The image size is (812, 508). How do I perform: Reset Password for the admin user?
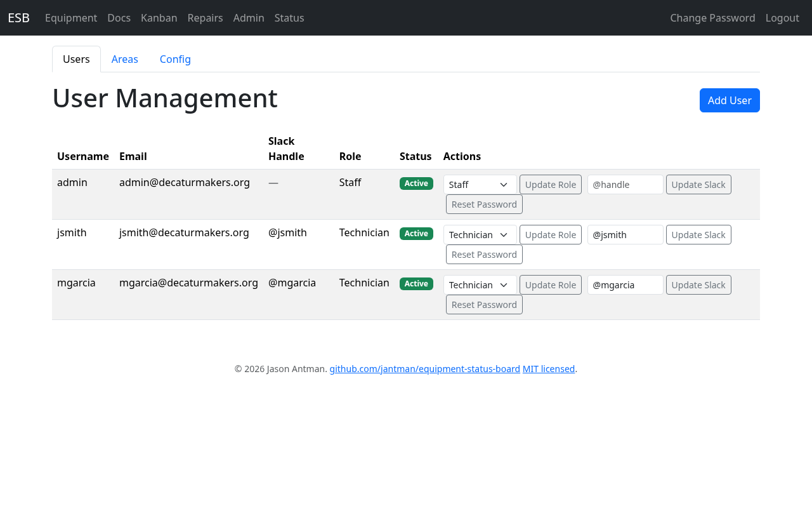tap(484, 204)
